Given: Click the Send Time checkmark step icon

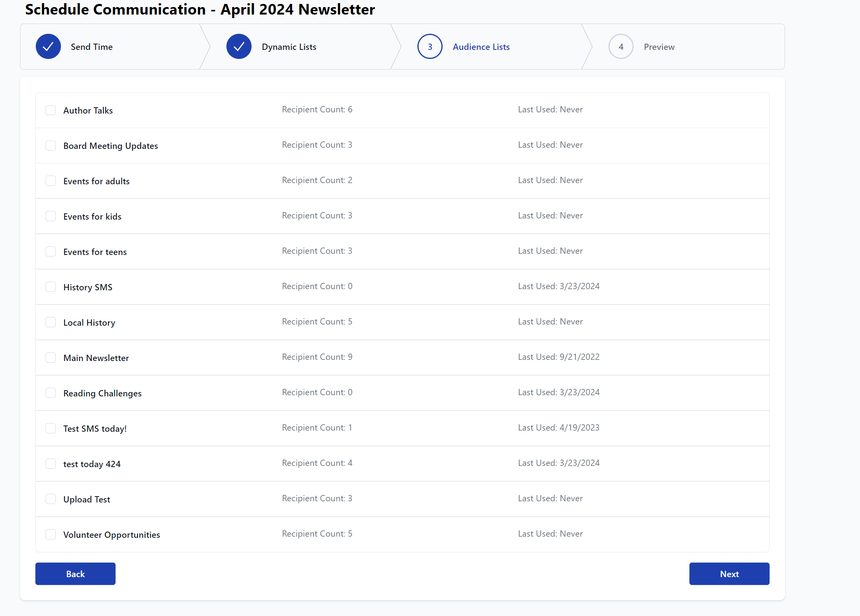Looking at the screenshot, I should pyautogui.click(x=48, y=47).
